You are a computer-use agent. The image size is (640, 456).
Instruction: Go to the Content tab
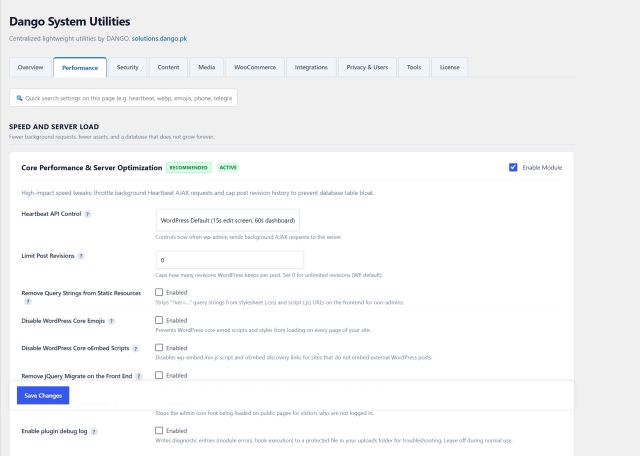(168, 67)
